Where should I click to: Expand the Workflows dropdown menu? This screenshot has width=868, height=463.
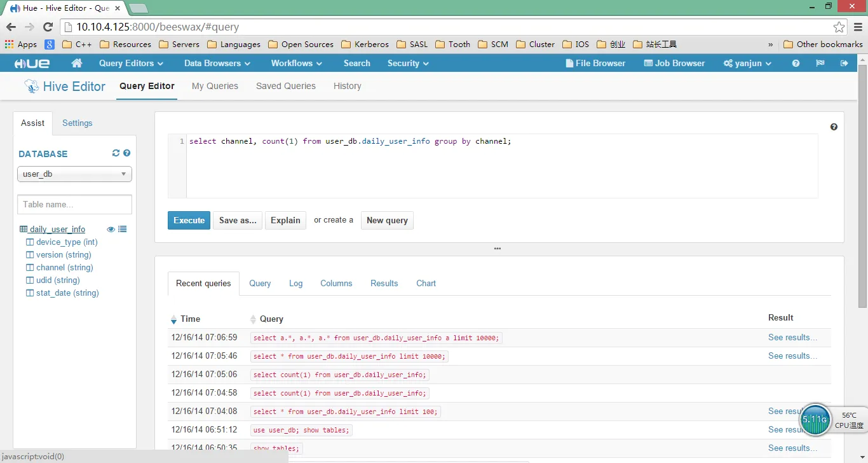296,63
